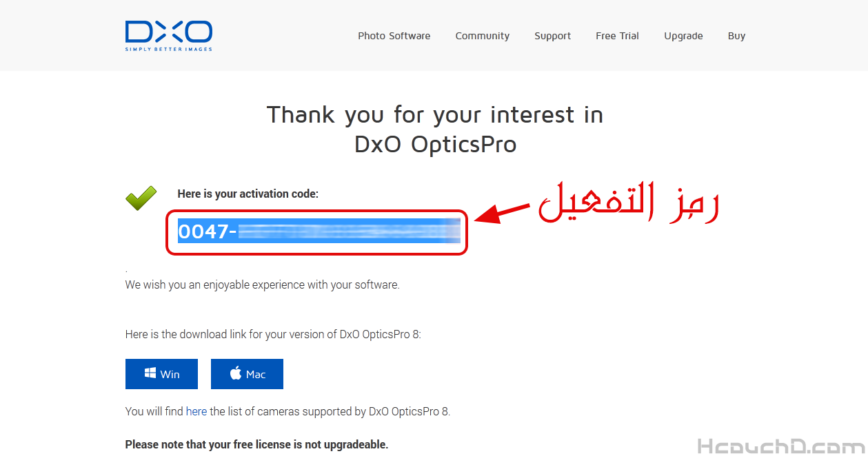868x456 pixels.
Task: Click Buy in the top navigation
Action: click(736, 36)
